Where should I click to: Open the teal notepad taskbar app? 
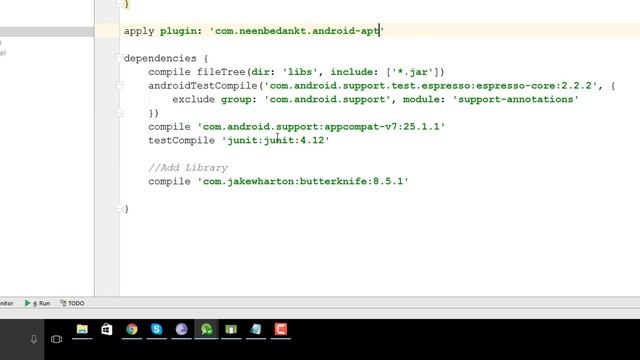[x=256, y=329]
